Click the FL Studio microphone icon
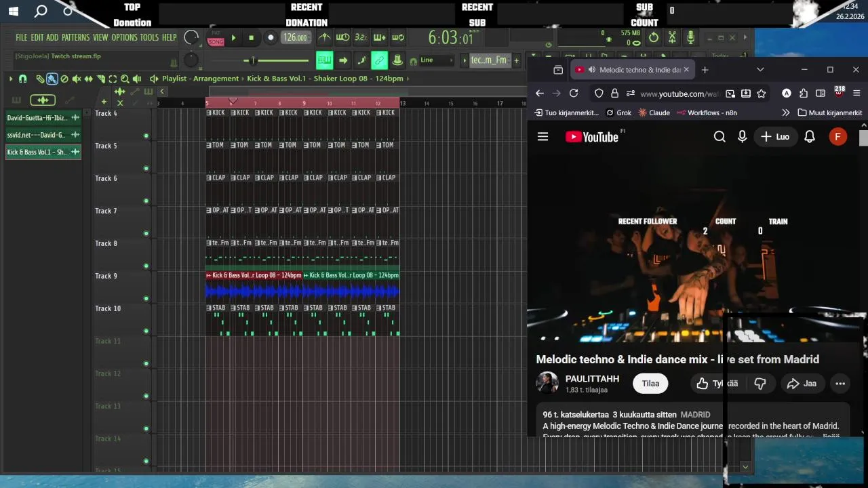 coord(690,38)
